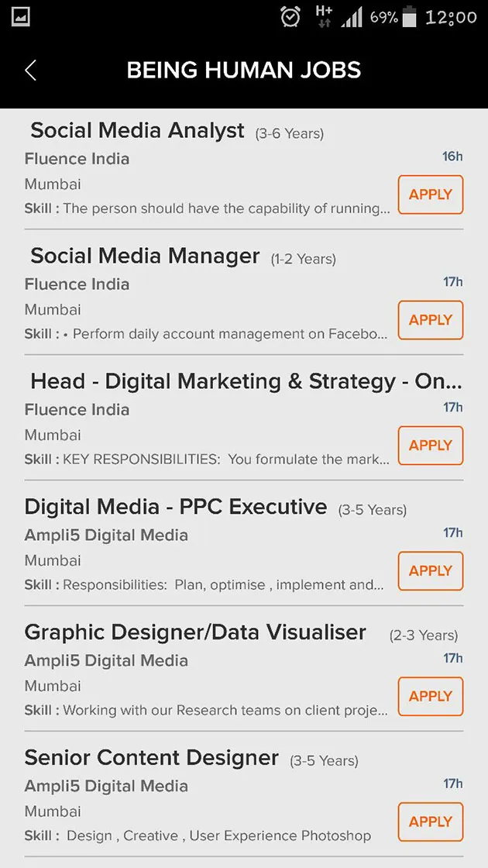Tap the back arrow icon
The image size is (488, 868).
pos(30,71)
